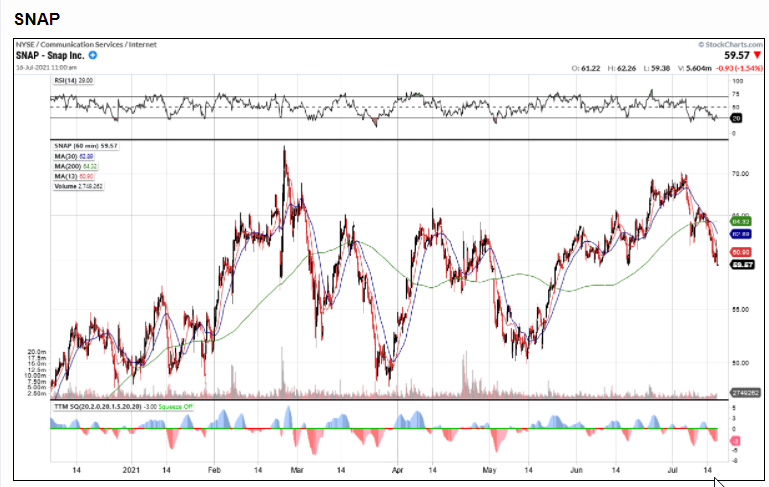Click the black RSI value tag

pyautogui.click(x=736, y=118)
